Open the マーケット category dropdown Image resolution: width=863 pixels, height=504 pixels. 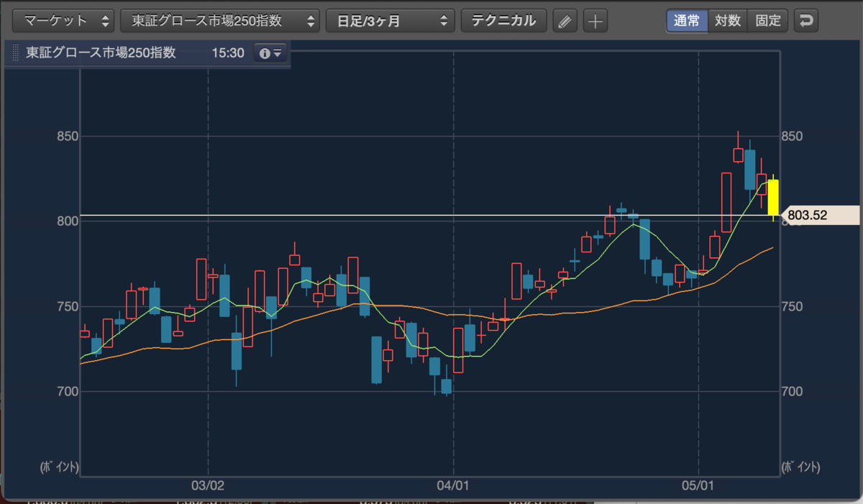coord(63,21)
